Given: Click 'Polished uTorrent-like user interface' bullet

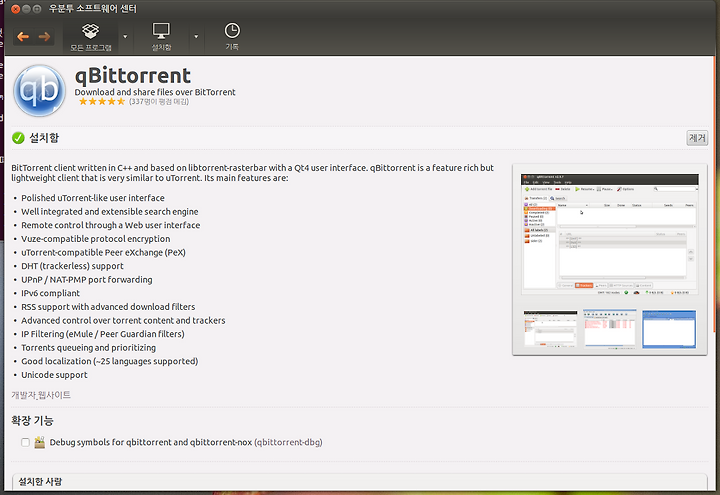Looking at the screenshot, I should (93, 198).
